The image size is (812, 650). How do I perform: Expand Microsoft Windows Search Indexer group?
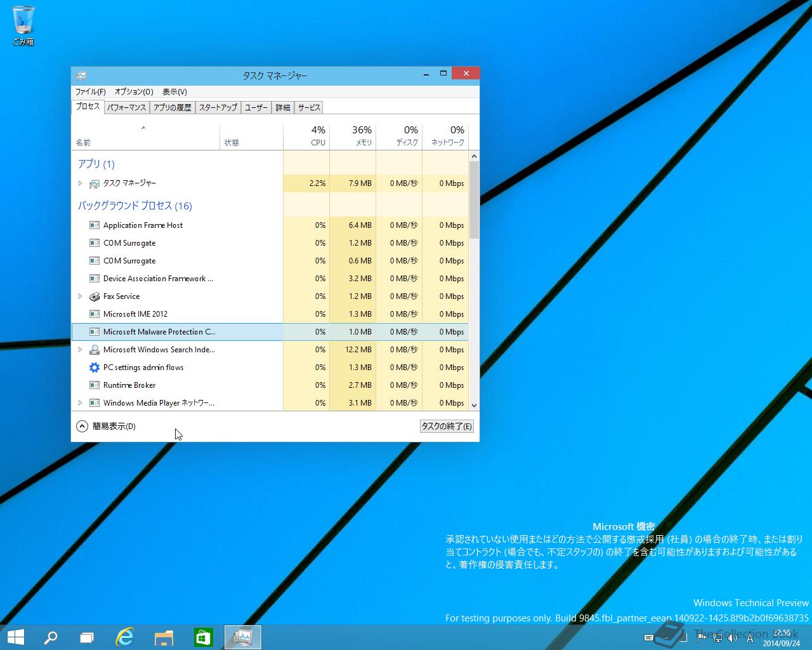80,350
